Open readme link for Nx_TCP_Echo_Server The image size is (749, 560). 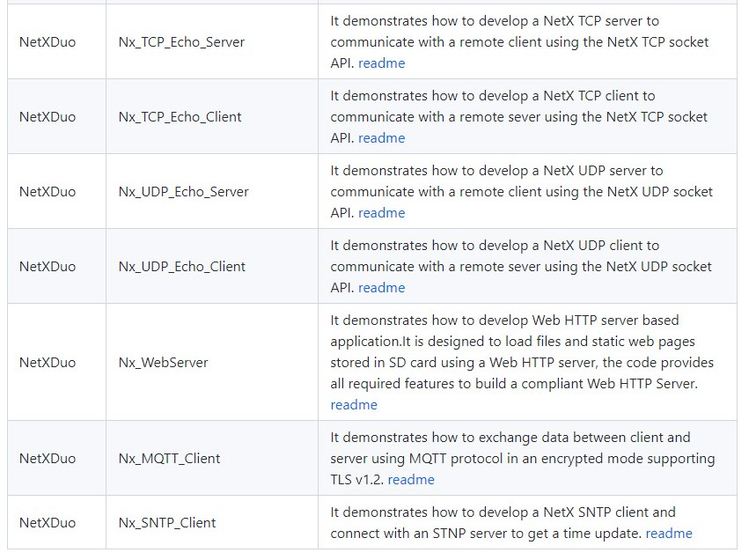pos(381,63)
